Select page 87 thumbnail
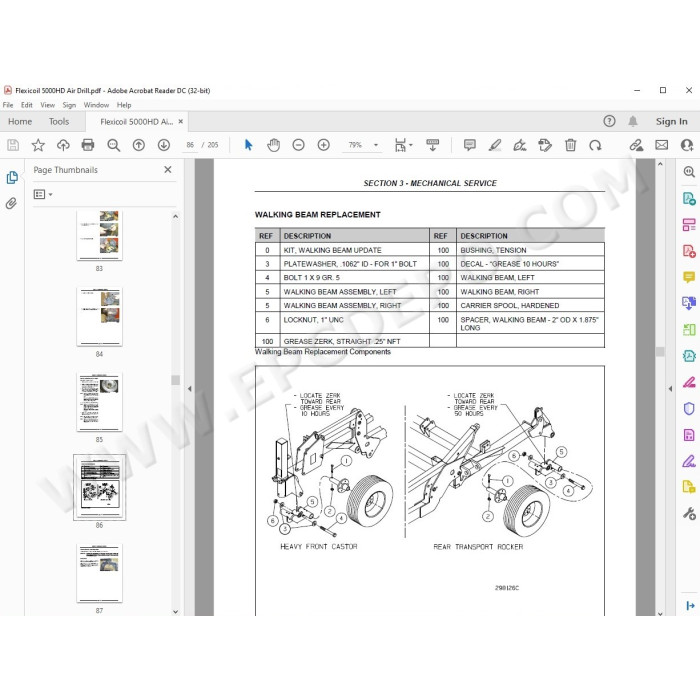This screenshot has height=700, width=700. point(99,573)
